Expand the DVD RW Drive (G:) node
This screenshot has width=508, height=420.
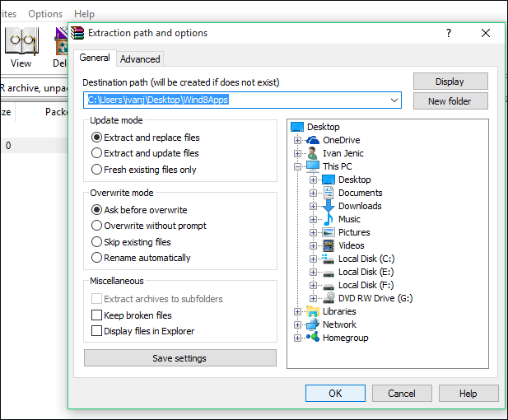click(x=313, y=298)
